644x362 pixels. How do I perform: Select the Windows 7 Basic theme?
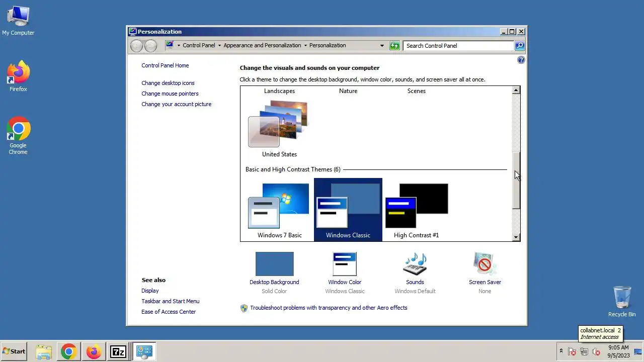click(x=279, y=210)
